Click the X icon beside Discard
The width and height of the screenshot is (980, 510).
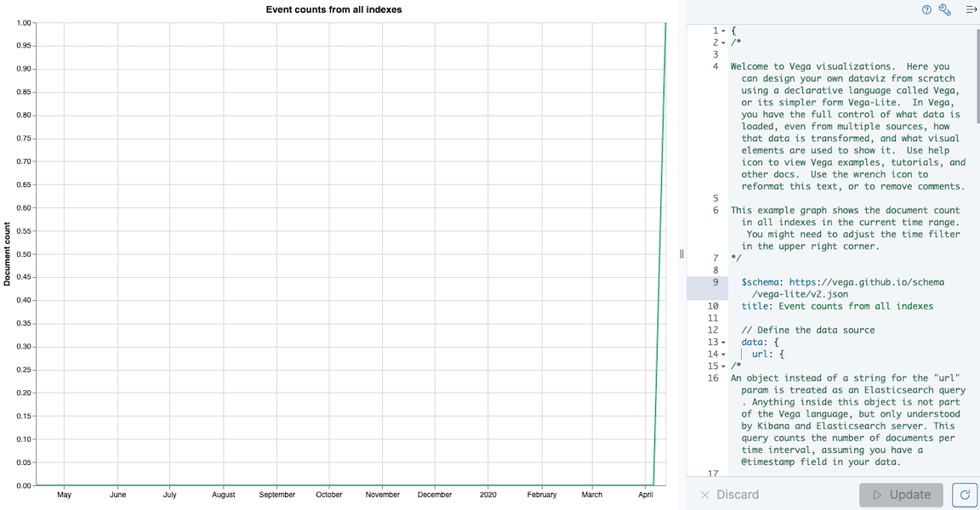point(704,495)
